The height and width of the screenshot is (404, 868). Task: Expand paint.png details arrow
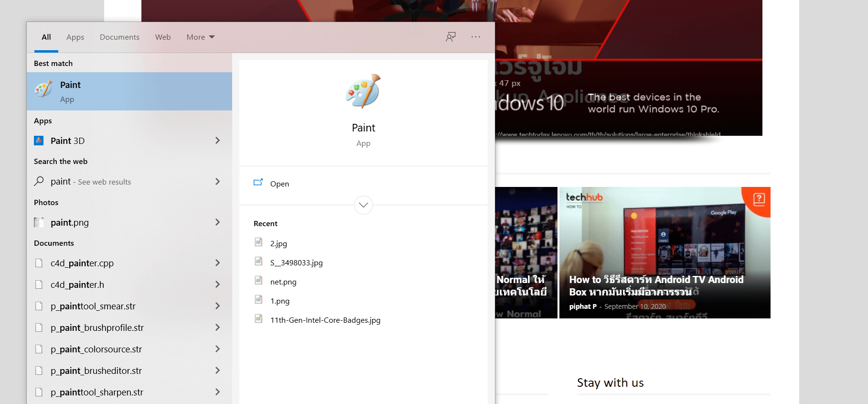(217, 222)
